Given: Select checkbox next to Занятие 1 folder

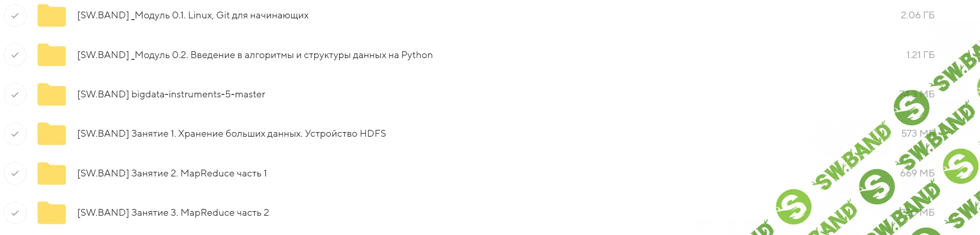Looking at the screenshot, I should (x=15, y=134).
